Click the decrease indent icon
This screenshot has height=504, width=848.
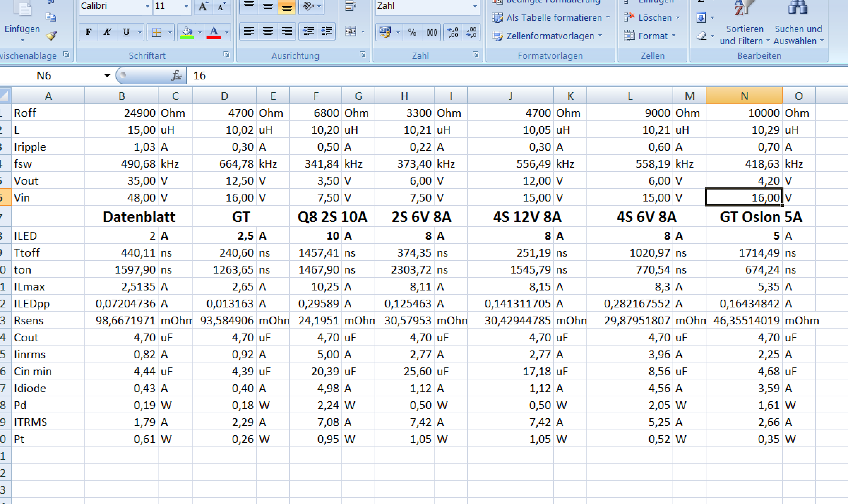tap(308, 32)
